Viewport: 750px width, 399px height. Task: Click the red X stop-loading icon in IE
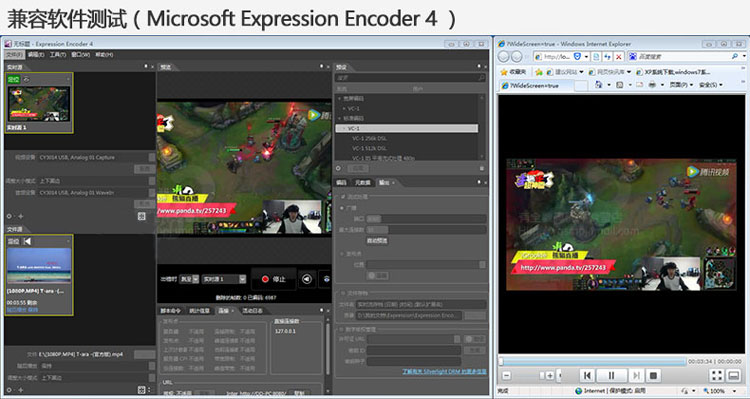click(618, 56)
